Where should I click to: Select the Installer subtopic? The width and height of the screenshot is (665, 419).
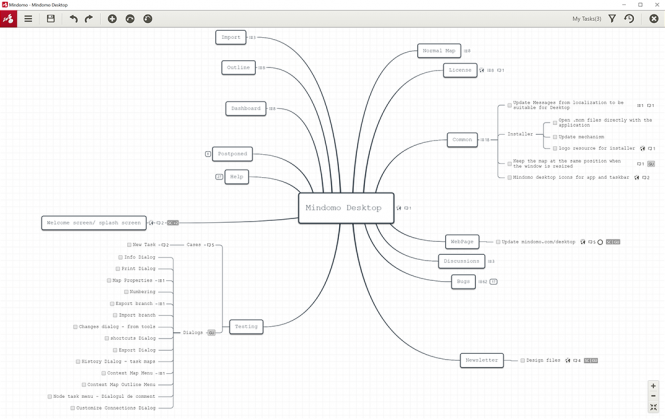(x=520, y=134)
